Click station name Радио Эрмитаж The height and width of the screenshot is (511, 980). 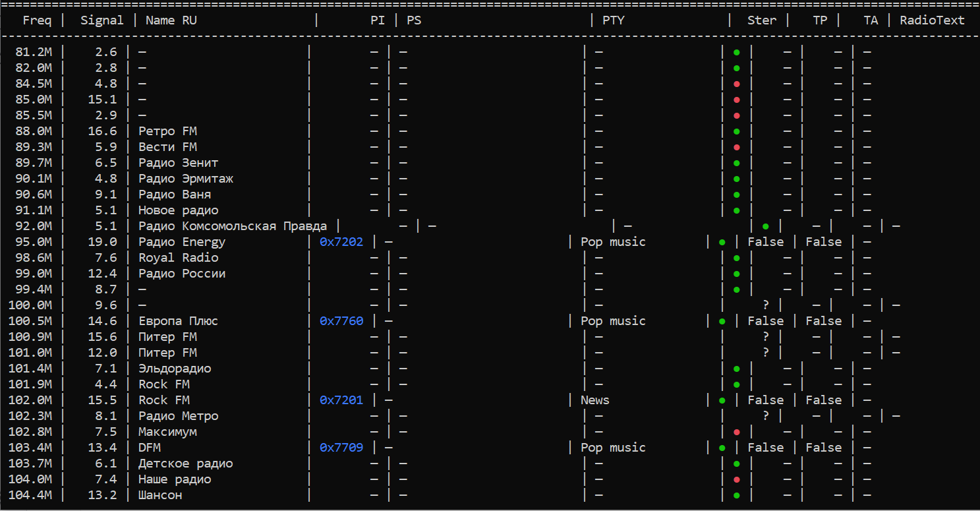click(186, 179)
